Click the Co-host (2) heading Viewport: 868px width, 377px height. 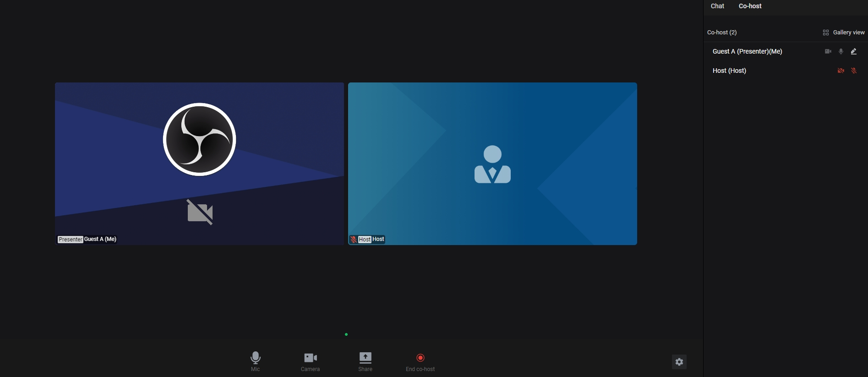(722, 33)
